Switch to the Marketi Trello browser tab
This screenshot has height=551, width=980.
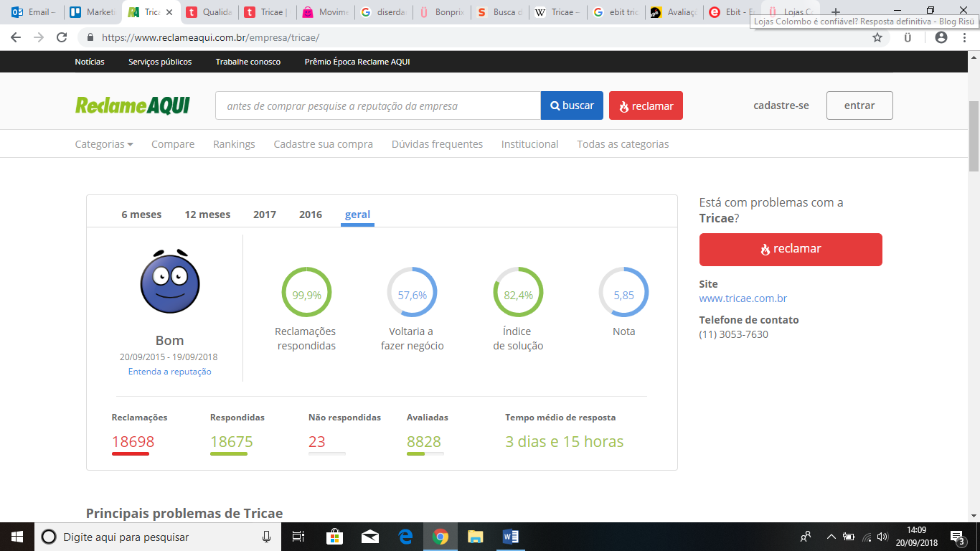pyautogui.click(x=93, y=12)
